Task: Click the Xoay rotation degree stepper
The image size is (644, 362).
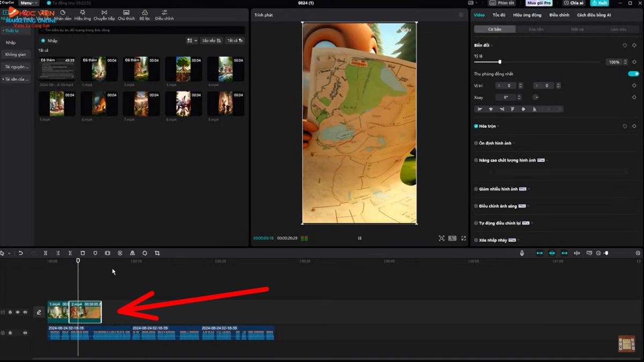Action: pos(519,97)
